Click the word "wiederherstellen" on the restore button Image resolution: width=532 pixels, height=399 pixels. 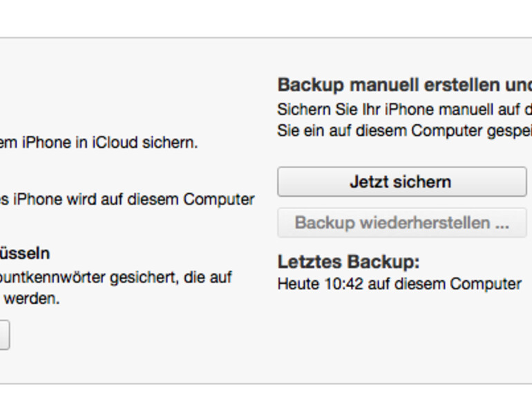(x=423, y=223)
